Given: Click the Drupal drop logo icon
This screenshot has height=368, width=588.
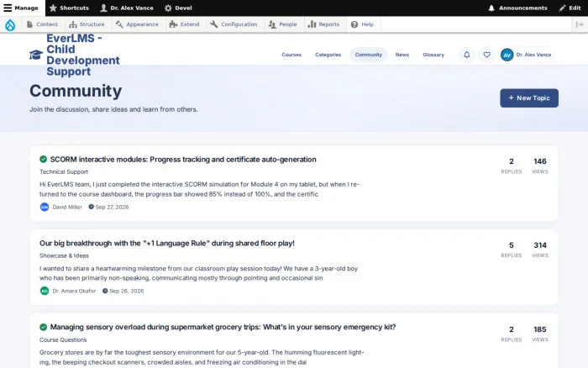Looking at the screenshot, I should pyautogui.click(x=10, y=24).
